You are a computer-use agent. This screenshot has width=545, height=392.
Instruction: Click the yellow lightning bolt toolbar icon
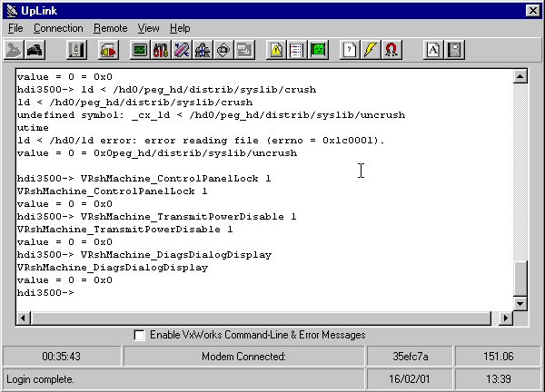point(370,50)
